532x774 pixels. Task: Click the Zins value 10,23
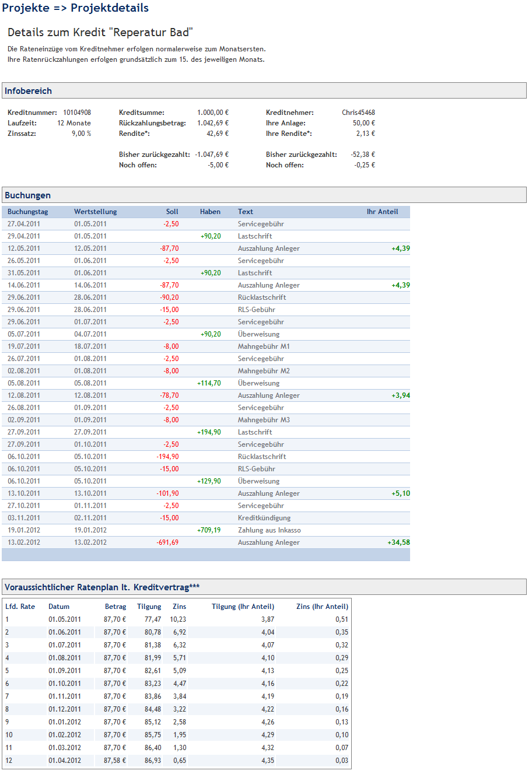(178, 619)
